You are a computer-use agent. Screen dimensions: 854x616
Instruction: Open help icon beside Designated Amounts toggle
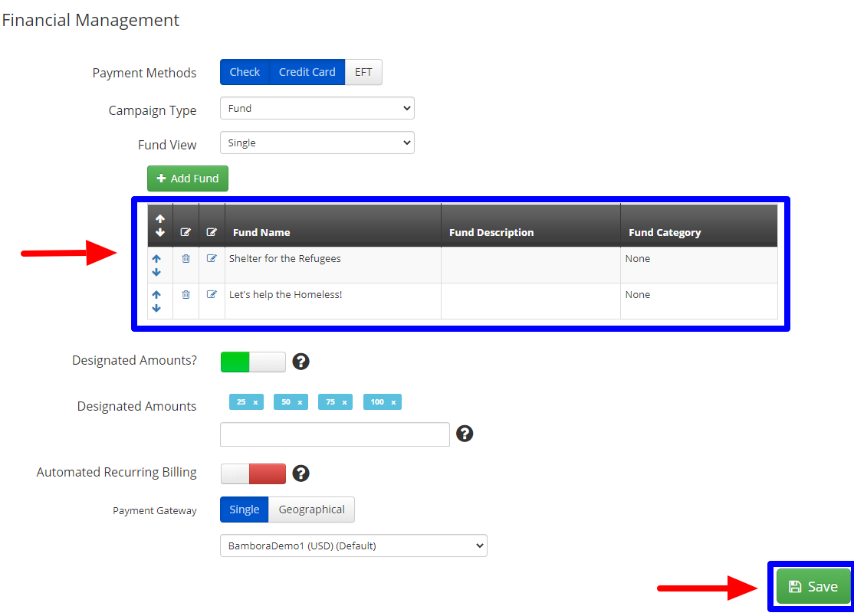301,362
